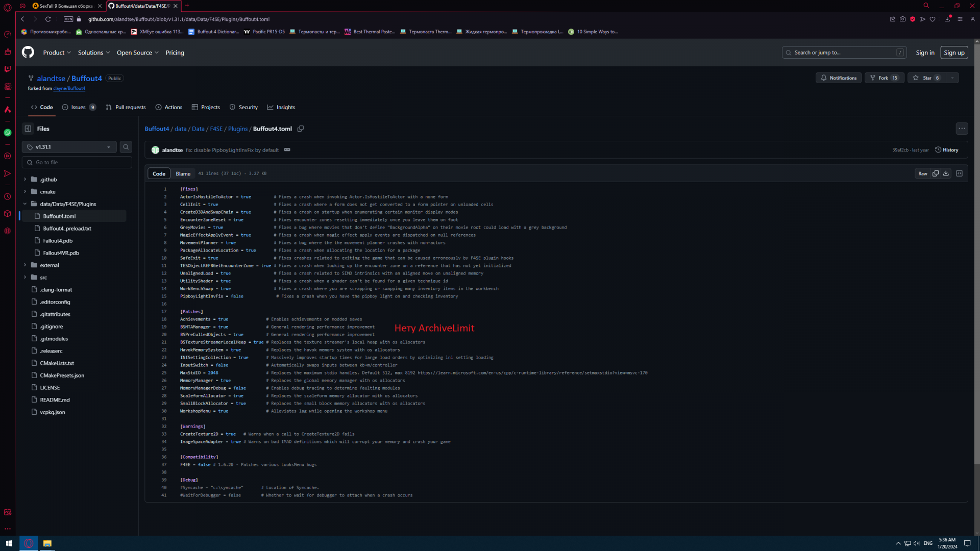Viewport: 980px width, 551px height.
Task: Open the Issues tab
Action: coord(79,107)
